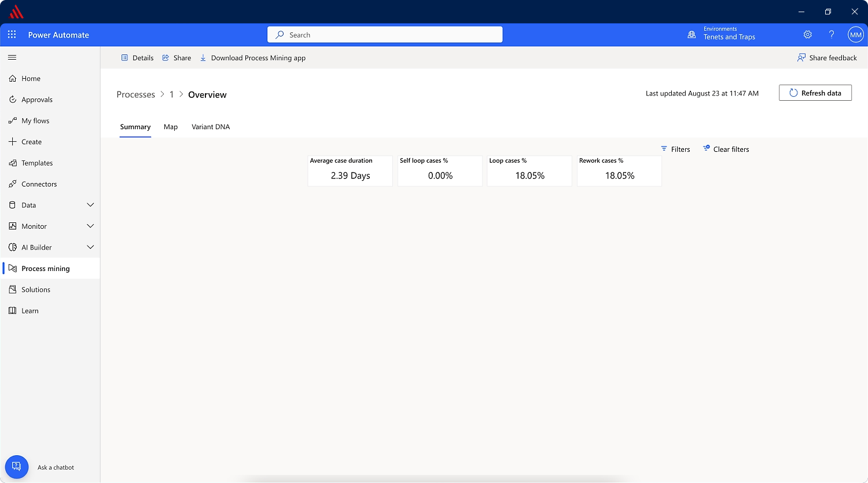Switch to the Map tab
The image size is (868, 483).
click(171, 127)
